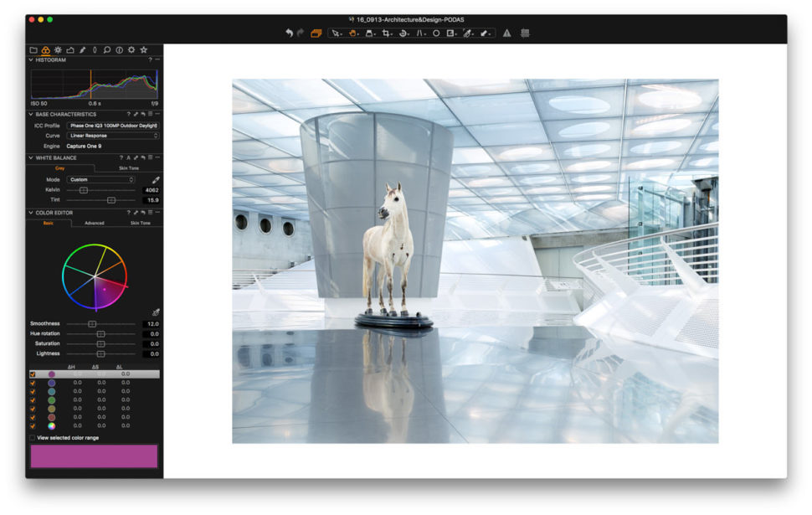Switch to the Skin Tone white balance tab
The image size is (812, 515).
coord(130,167)
